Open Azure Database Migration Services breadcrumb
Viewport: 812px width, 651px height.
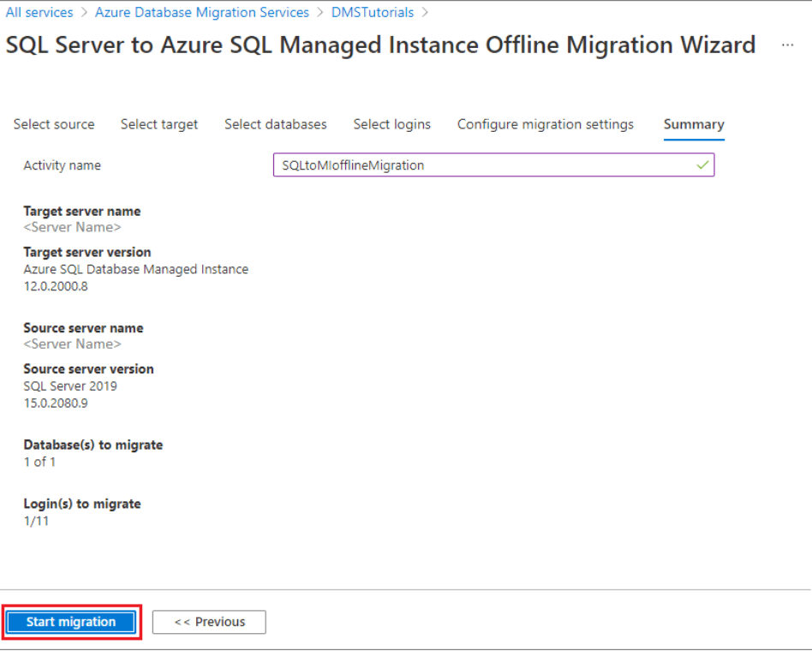tap(202, 13)
